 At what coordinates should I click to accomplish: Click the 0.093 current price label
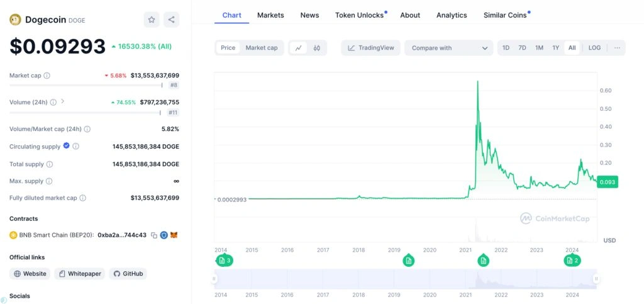(607, 182)
